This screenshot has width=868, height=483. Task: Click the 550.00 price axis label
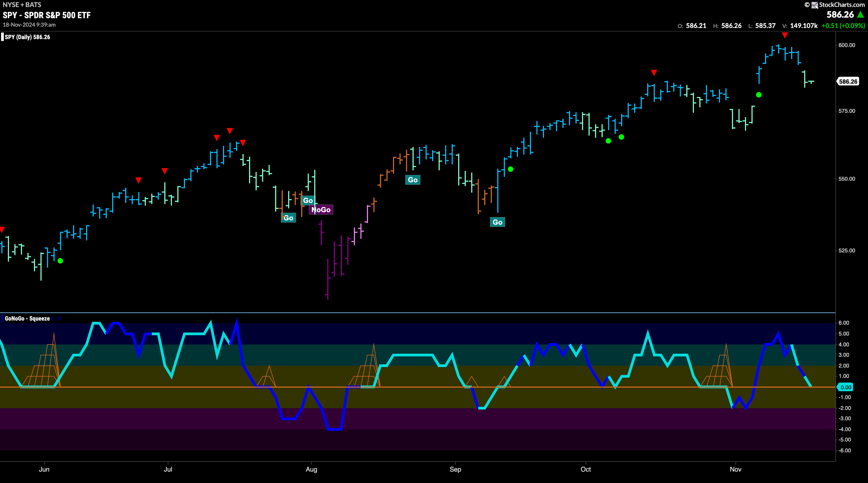tap(847, 179)
